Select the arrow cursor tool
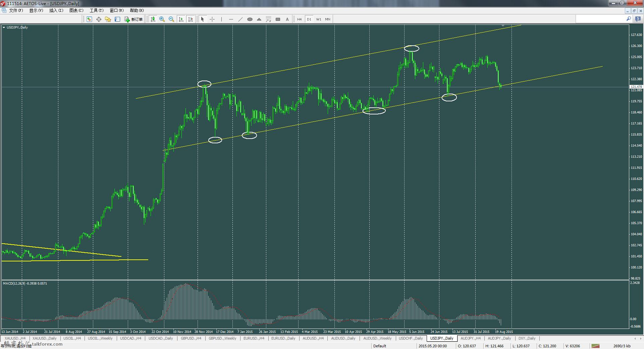The width and height of the screenshot is (644, 349). [x=202, y=19]
